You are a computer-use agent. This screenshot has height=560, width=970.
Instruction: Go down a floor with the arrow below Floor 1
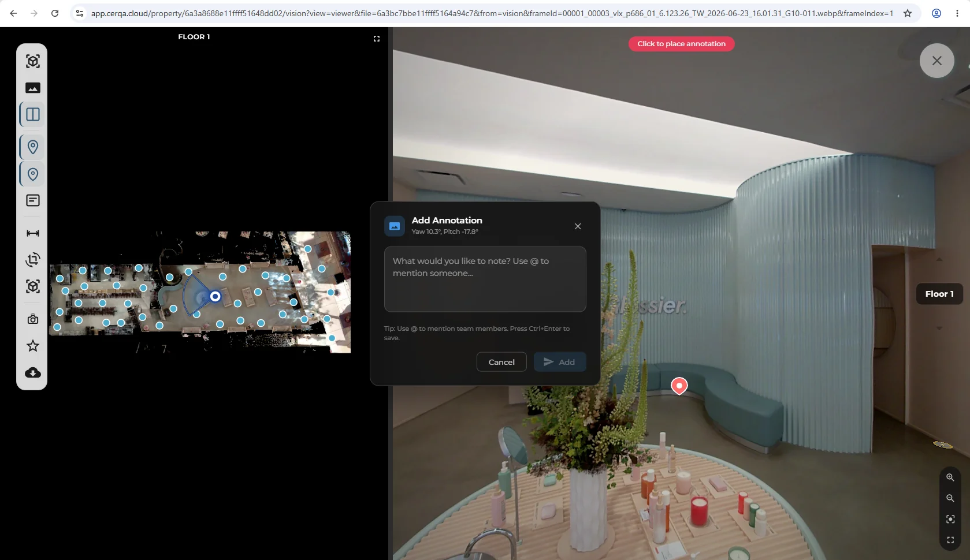(939, 328)
